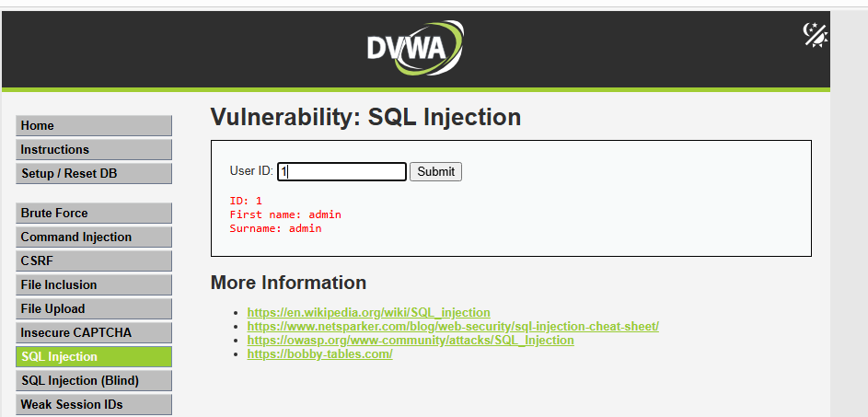Open Setup / Reset DB page

pyautogui.click(x=94, y=173)
